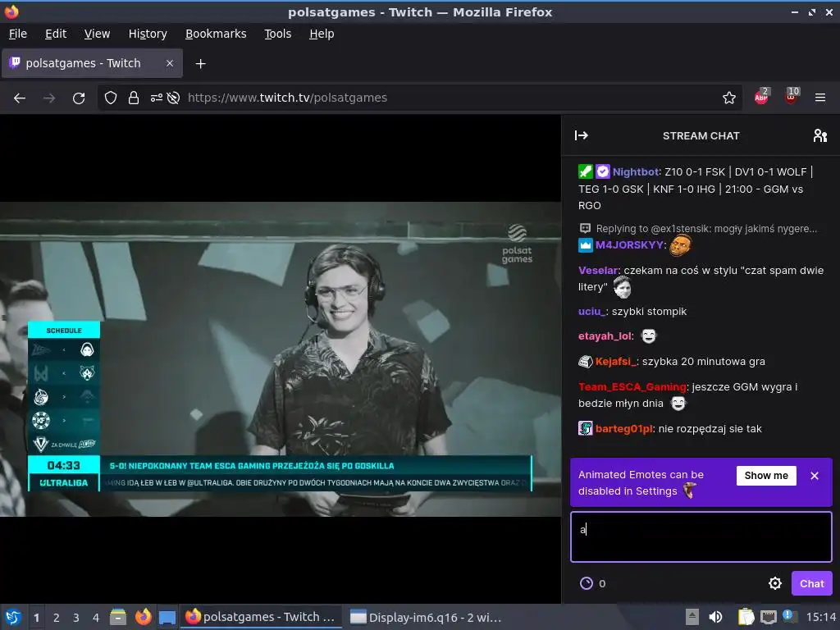Switch to workspace 2 on taskbar
Screen dimensions: 840x630
pos(57,618)
